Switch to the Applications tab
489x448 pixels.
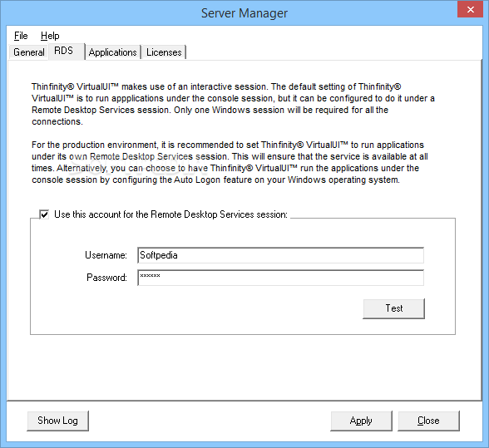click(112, 52)
